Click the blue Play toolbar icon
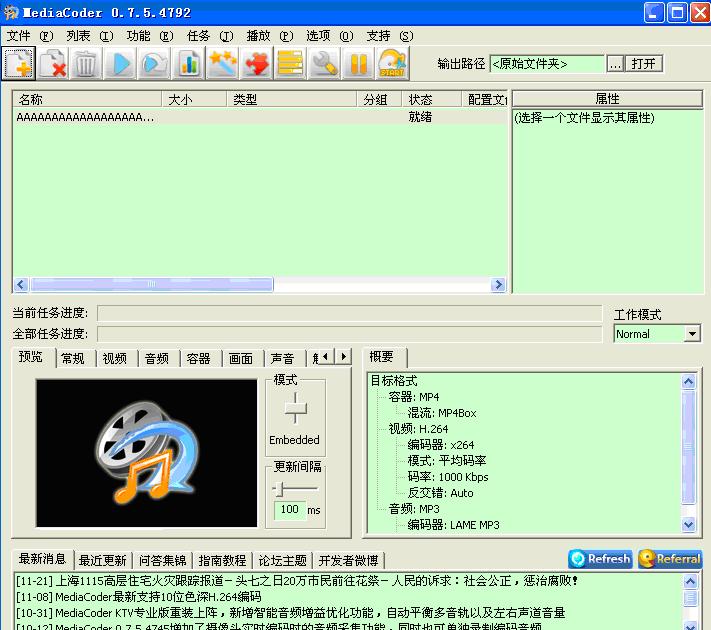Image resolution: width=711 pixels, height=630 pixels. coord(120,63)
